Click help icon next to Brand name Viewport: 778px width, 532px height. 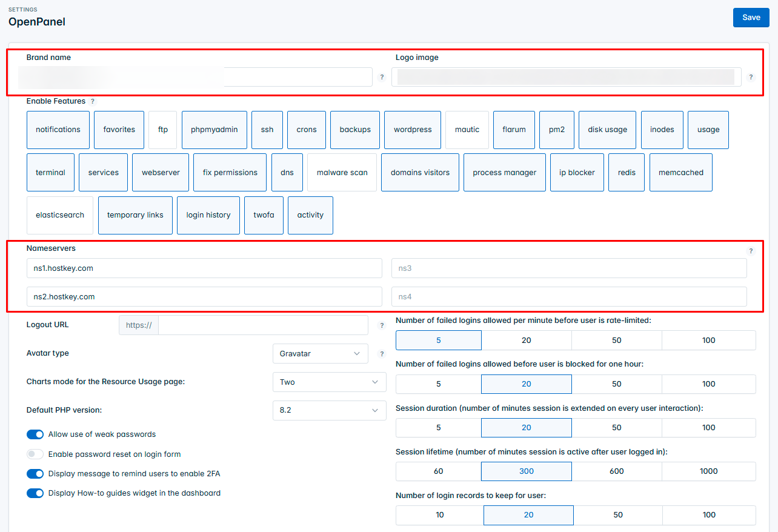click(382, 78)
